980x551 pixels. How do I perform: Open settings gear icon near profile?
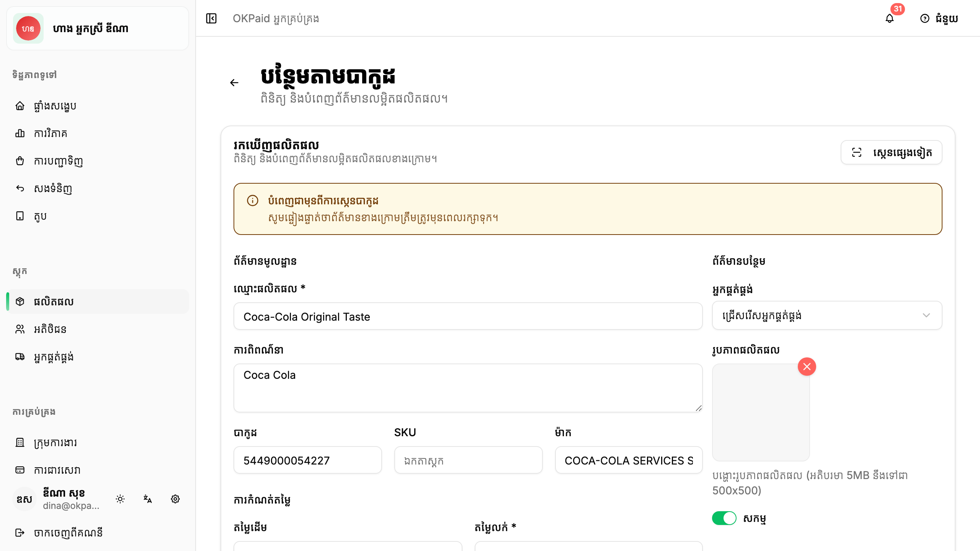pos(175,499)
